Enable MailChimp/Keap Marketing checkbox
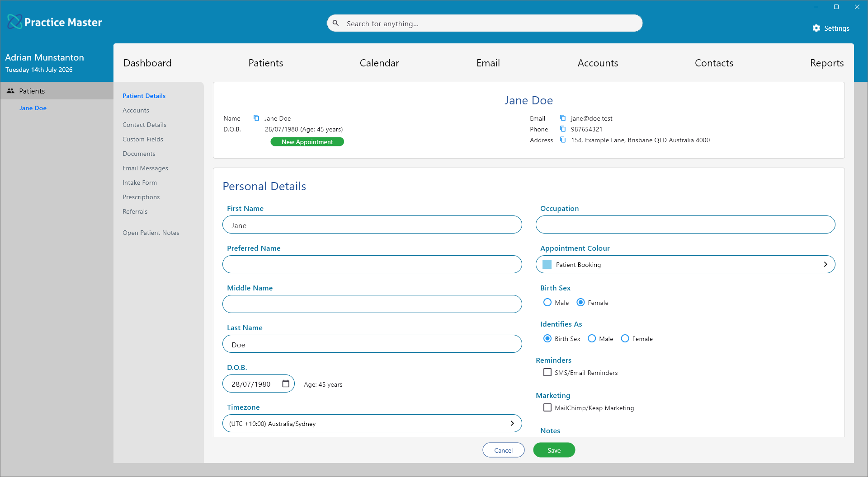Viewport: 868px width, 477px height. [547, 407]
